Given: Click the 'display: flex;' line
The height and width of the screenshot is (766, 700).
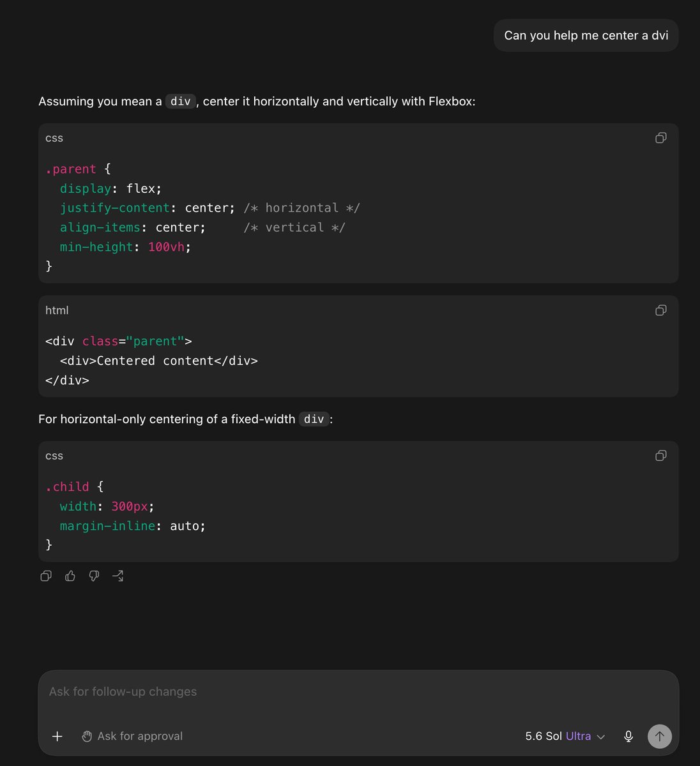Looking at the screenshot, I should tap(111, 189).
